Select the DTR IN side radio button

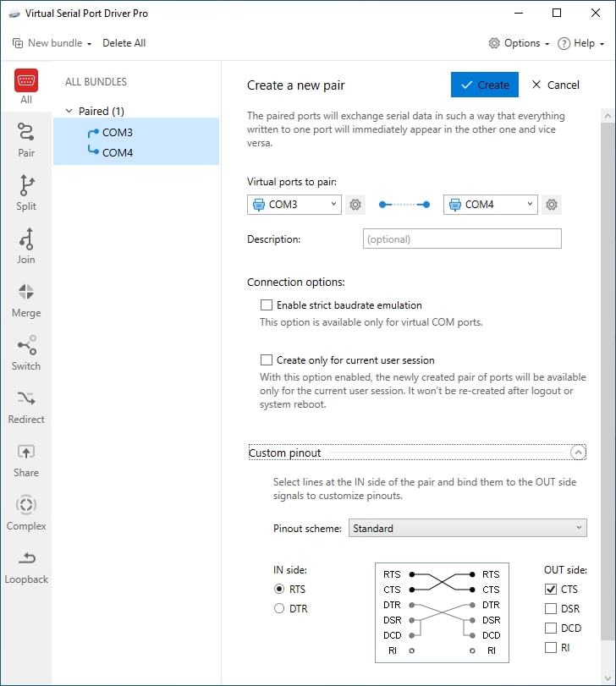click(279, 608)
